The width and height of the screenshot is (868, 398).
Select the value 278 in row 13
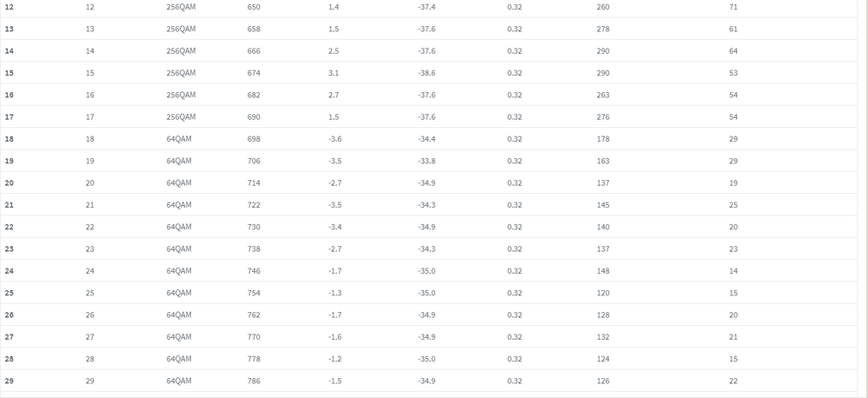(603, 29)
